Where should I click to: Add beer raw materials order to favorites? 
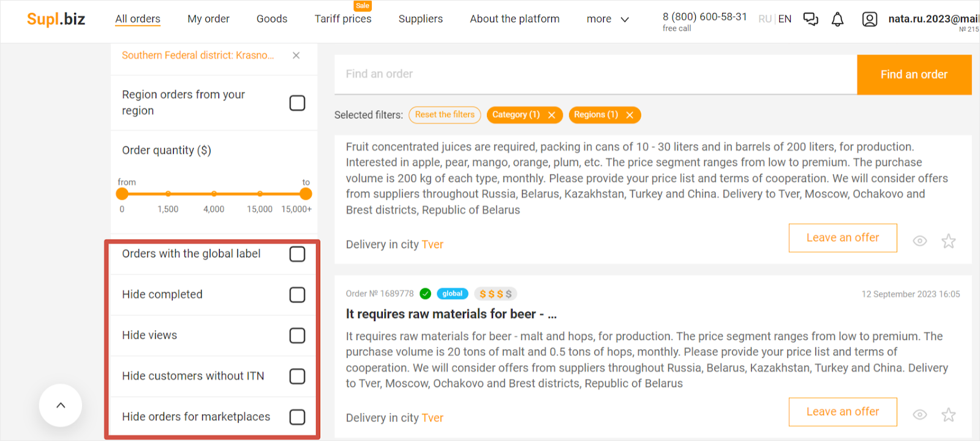tap(948, 415)
